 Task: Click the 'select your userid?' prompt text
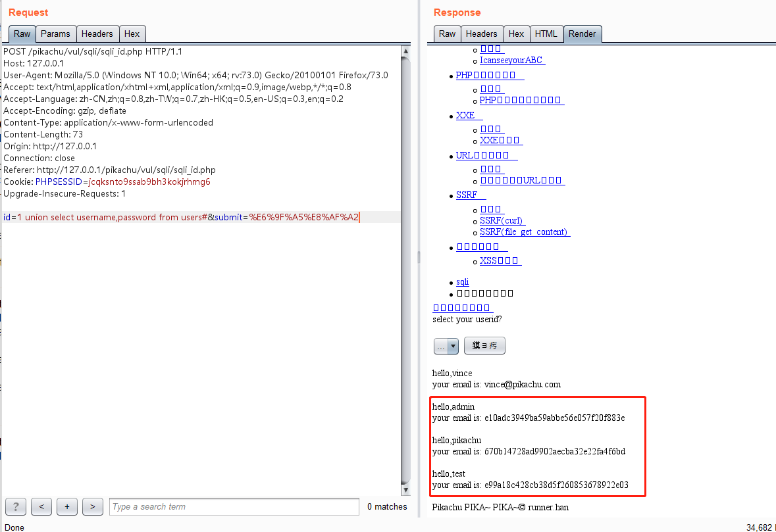point(467,320)
